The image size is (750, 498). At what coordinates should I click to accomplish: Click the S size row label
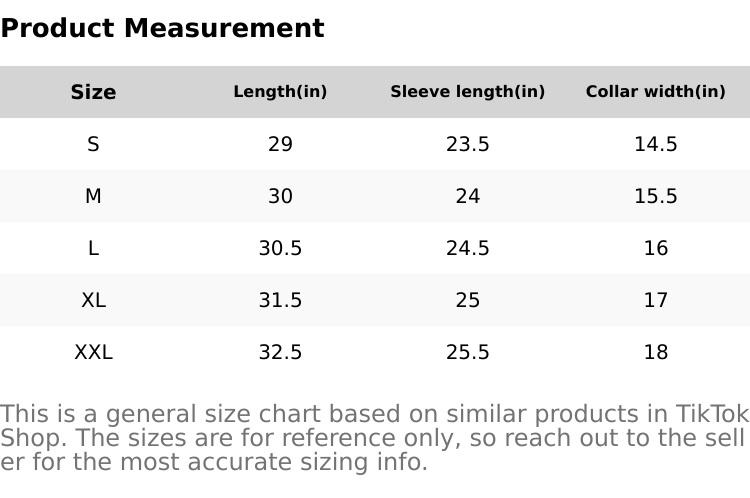click(x=93, y=144)
